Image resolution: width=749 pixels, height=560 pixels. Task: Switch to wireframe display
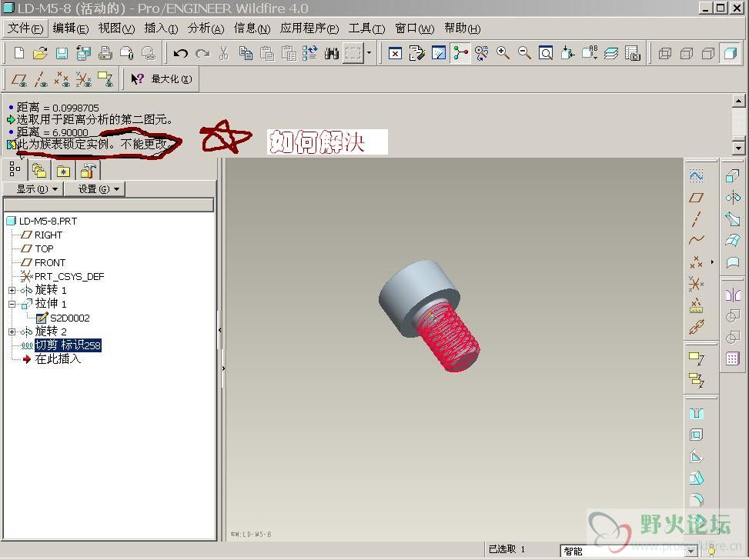(665, 53)
